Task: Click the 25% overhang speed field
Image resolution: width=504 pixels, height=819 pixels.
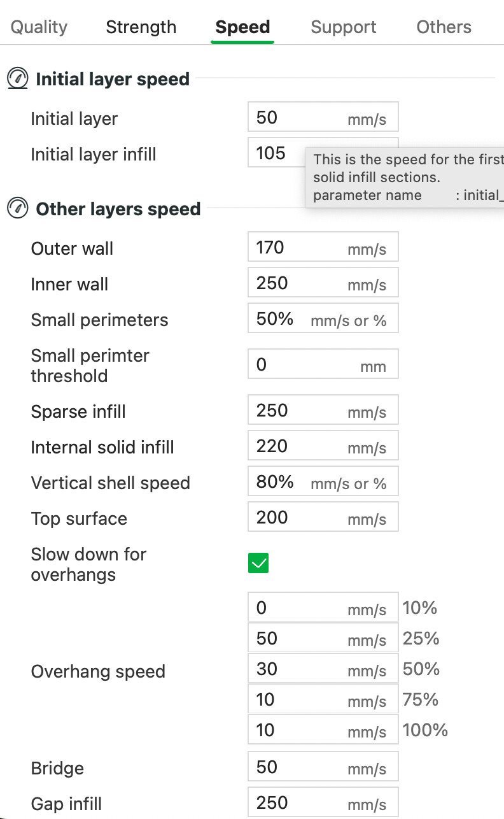Action: [x=323, y=638]
